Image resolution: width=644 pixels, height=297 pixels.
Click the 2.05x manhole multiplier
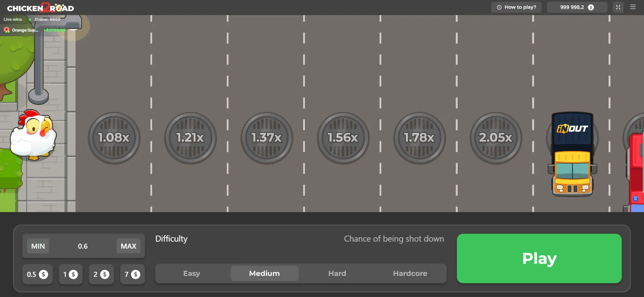[x=496, y=138]
